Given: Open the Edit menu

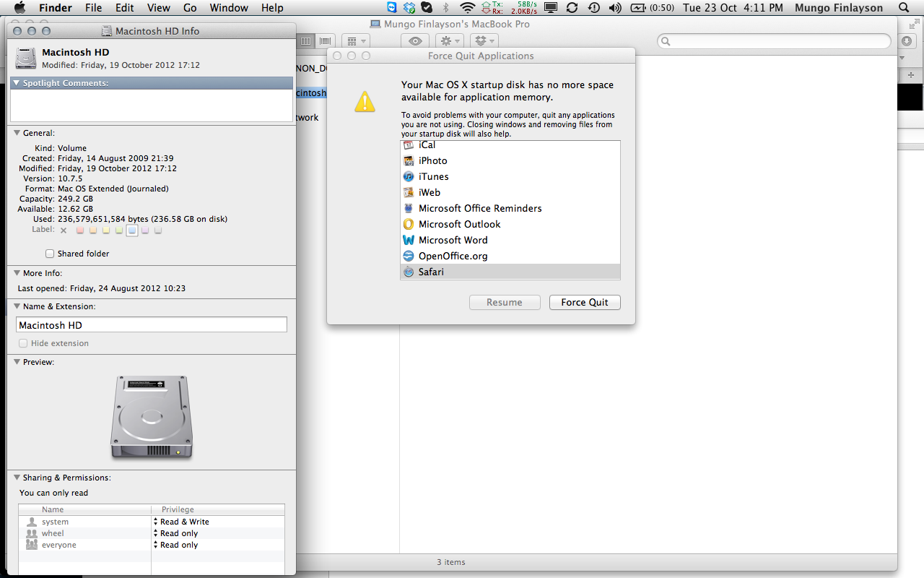Looking at the screenshot, I should click(x=125, y=8).
